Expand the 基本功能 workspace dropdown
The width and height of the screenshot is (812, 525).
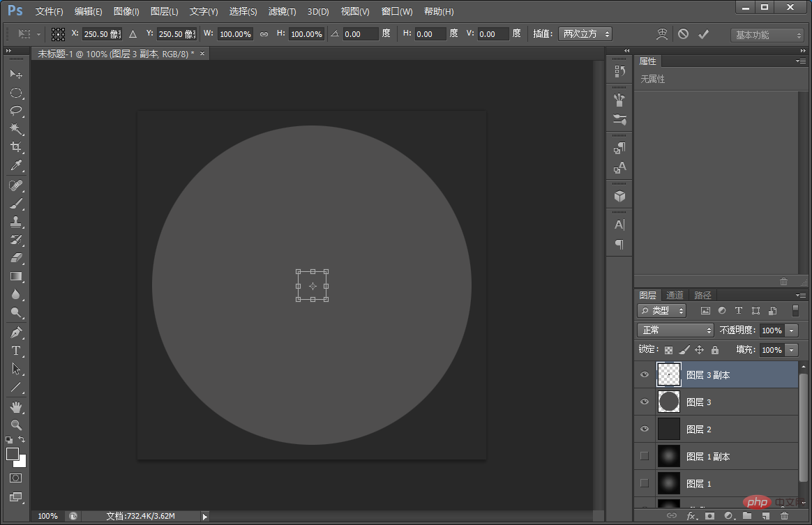[767, 35]
